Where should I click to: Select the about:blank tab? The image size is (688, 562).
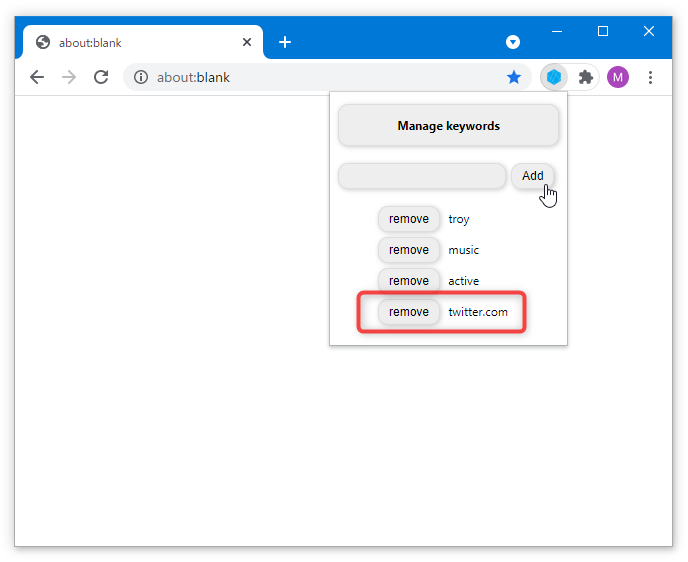coord(143,42)
